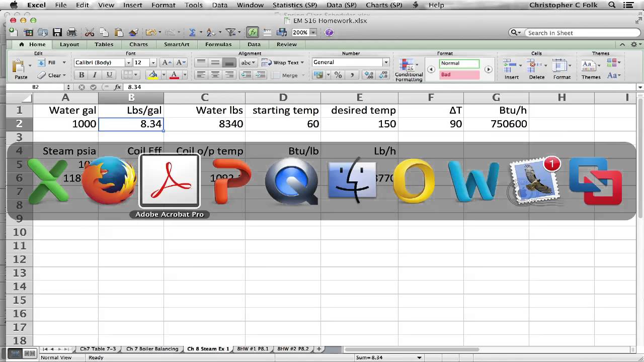The image size is (644, 362).
Task: Toggle Italic formatting
Action: coord(95,75)
